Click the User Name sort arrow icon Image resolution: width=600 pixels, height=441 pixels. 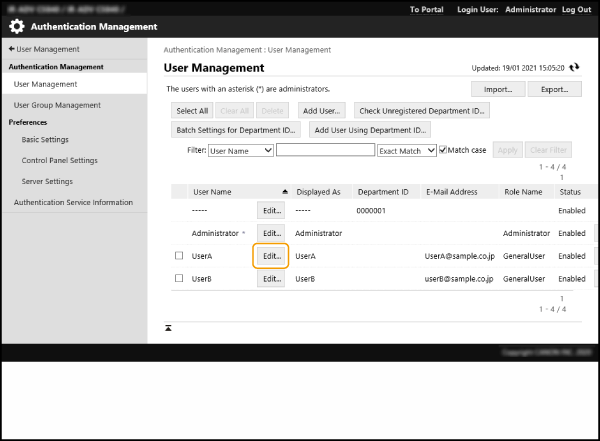click(285, 191)
